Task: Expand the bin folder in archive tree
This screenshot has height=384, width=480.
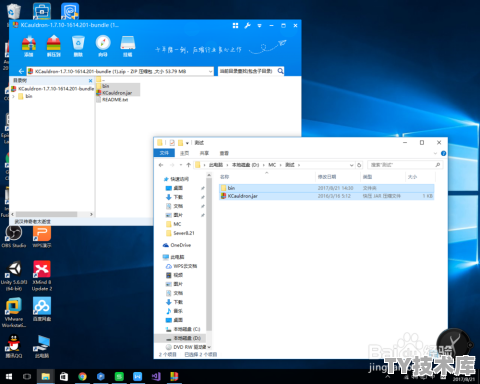Action: (13, 96)
